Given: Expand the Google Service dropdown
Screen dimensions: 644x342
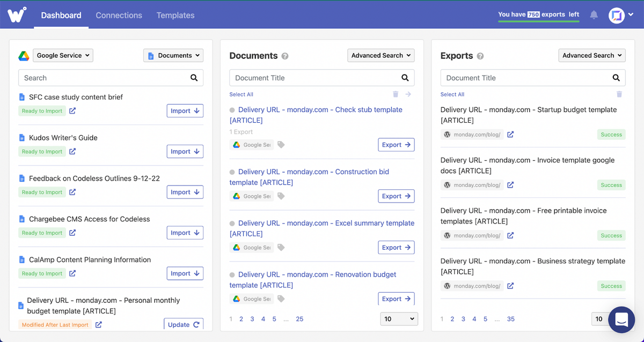Looking at the screenshot, I should (63, 55).
